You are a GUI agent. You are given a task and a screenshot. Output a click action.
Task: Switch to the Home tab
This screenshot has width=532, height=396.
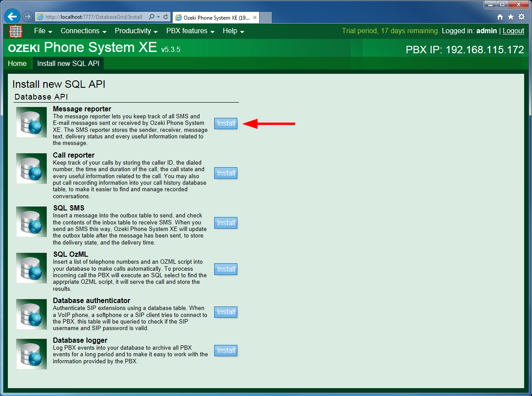point(17,64)
